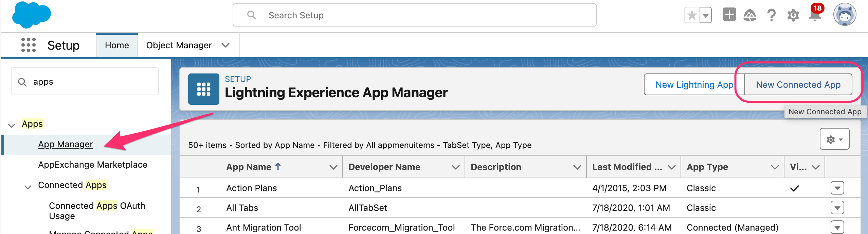Open the App Type column menu chevron

[775, 167]
